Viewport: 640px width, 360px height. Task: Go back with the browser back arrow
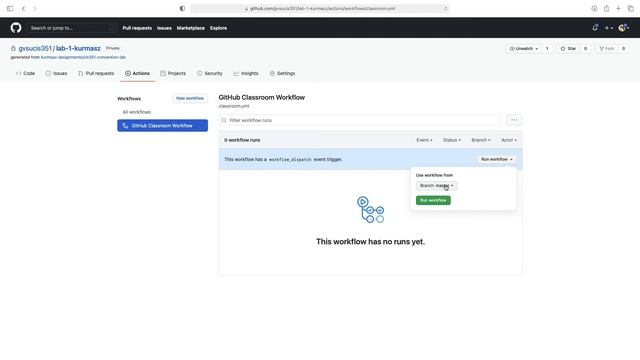[23, 8]
